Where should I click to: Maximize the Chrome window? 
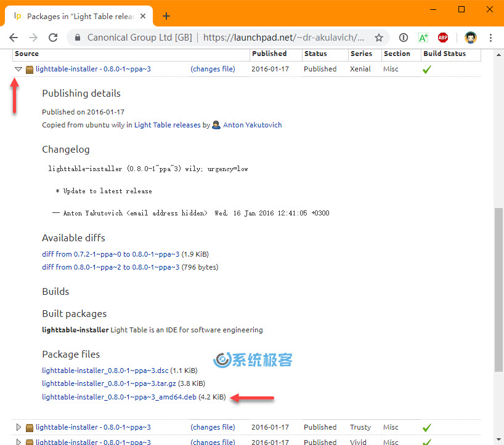(x=461, y=9)
